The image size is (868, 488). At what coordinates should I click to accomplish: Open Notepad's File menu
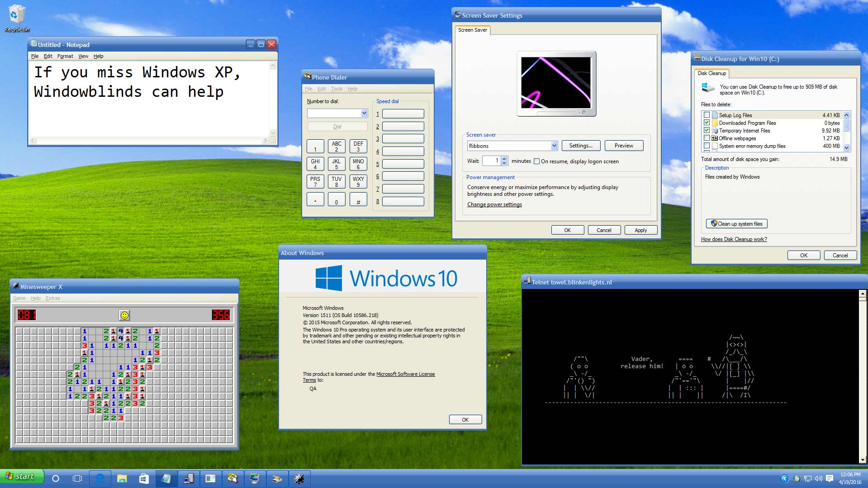[35, 56]
